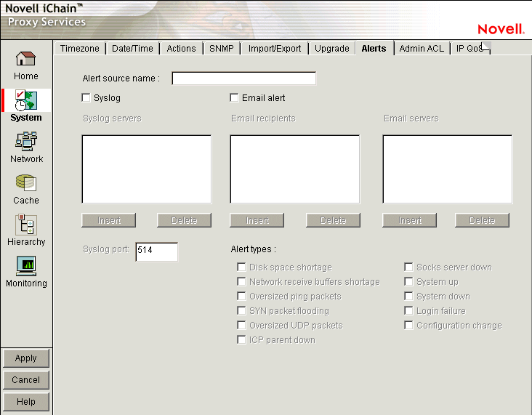Image resolution: width=532 pixels, height=415 pixels.
Task: Open the Network configuration icon
Action: click(x=25, y=141)
